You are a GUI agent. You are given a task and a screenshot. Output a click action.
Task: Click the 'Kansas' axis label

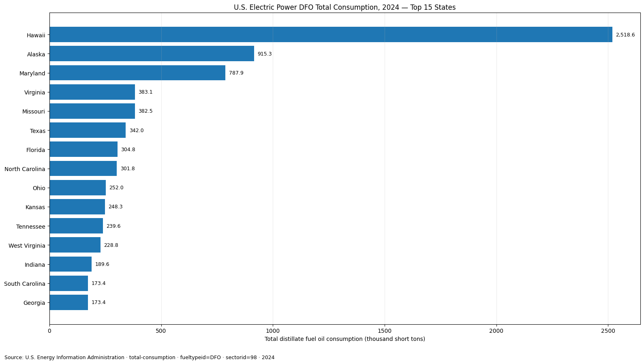[x=35, y=207]
